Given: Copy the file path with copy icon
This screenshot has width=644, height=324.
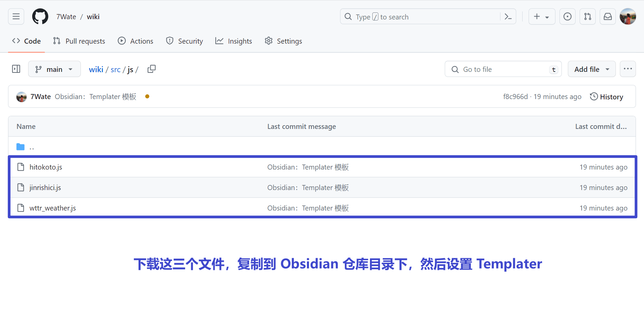Looking at the screenshot, I should [x=152, y=69].
